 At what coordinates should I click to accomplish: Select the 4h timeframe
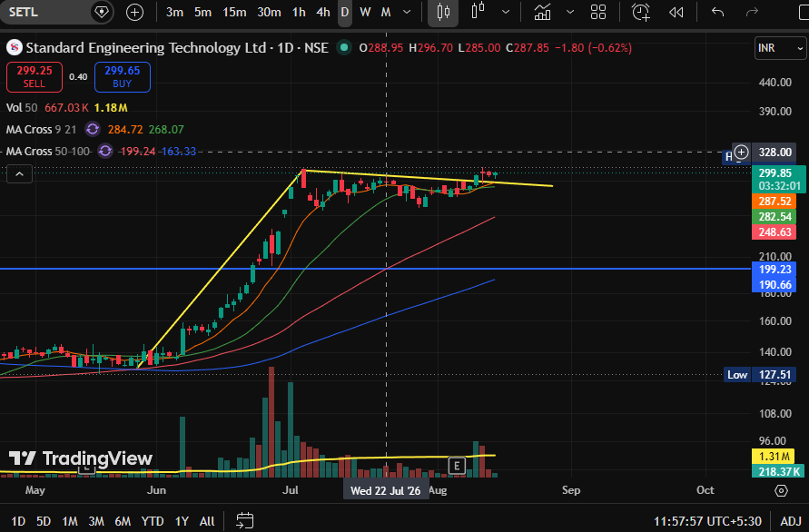(323, 12)
